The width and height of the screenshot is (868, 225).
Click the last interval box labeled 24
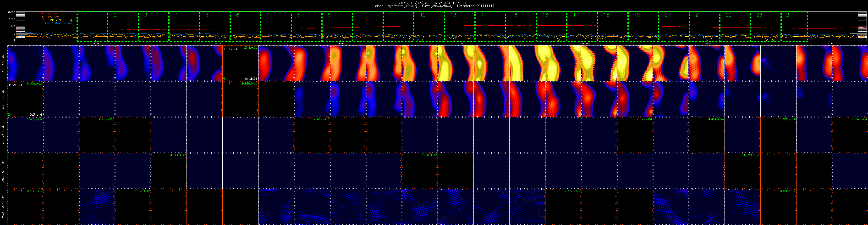pos(794,26)
